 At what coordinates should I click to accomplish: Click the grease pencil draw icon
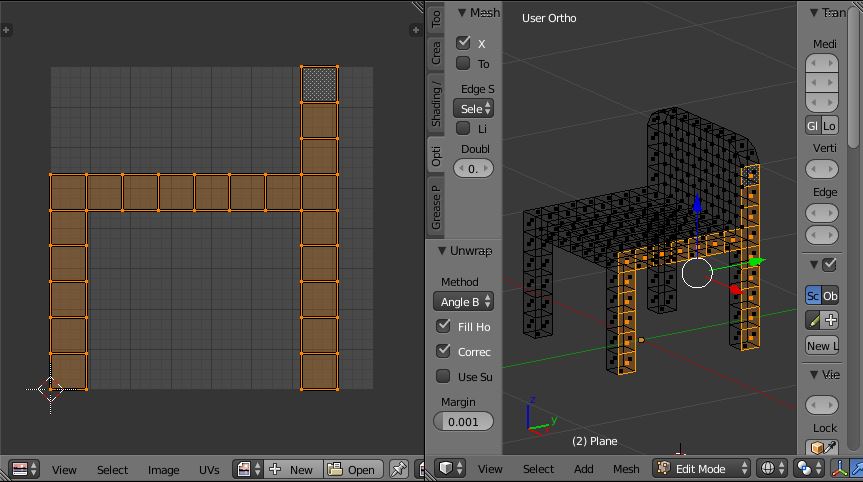814,320
